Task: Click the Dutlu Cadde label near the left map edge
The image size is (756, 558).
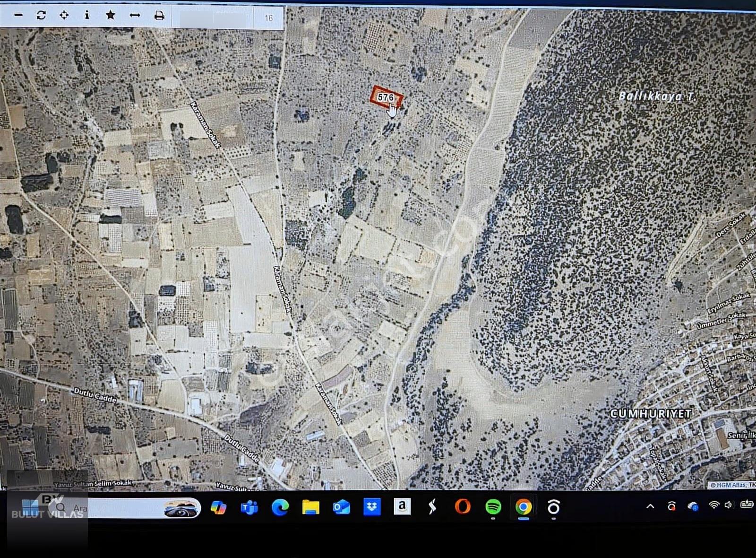Action: point(95,395)
